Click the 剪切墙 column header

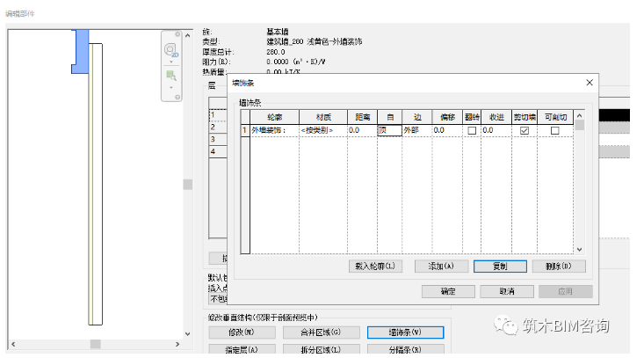[524, 118]
